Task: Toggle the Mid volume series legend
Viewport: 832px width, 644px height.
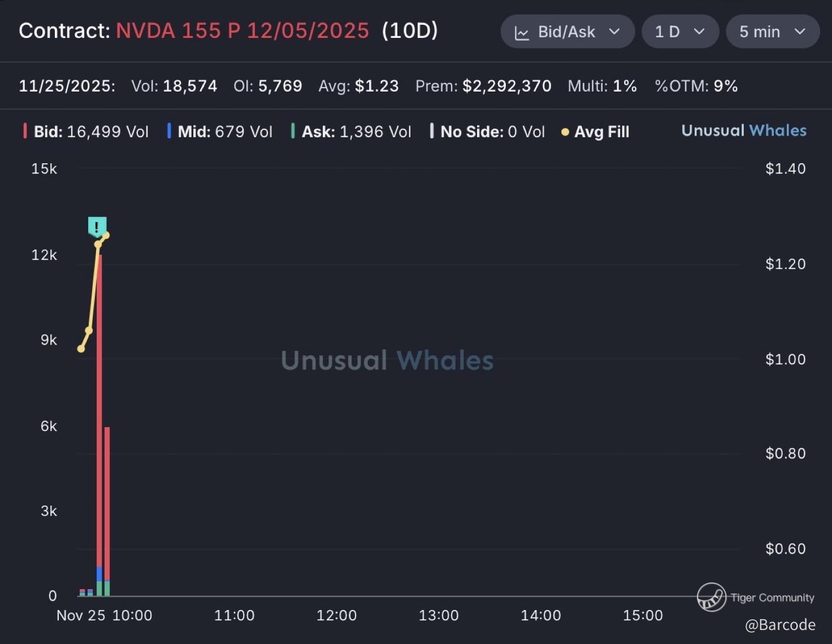Action: (x=224, y=132)
